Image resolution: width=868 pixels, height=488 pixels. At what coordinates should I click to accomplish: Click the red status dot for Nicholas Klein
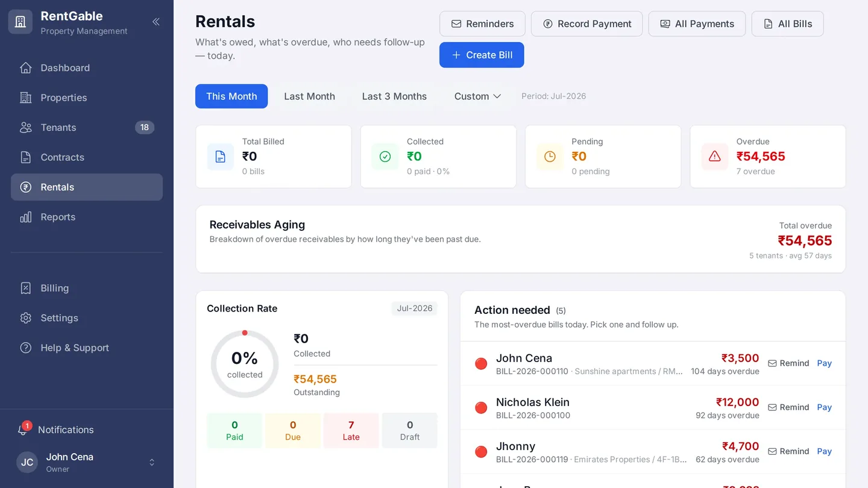pyautogui.click(x=481, y=408)
